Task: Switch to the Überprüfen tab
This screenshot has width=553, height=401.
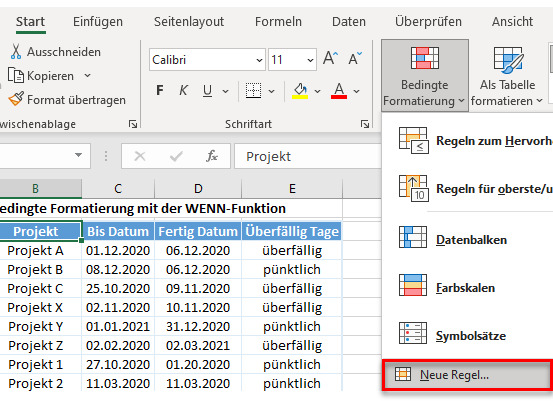Action: (428, 22)
